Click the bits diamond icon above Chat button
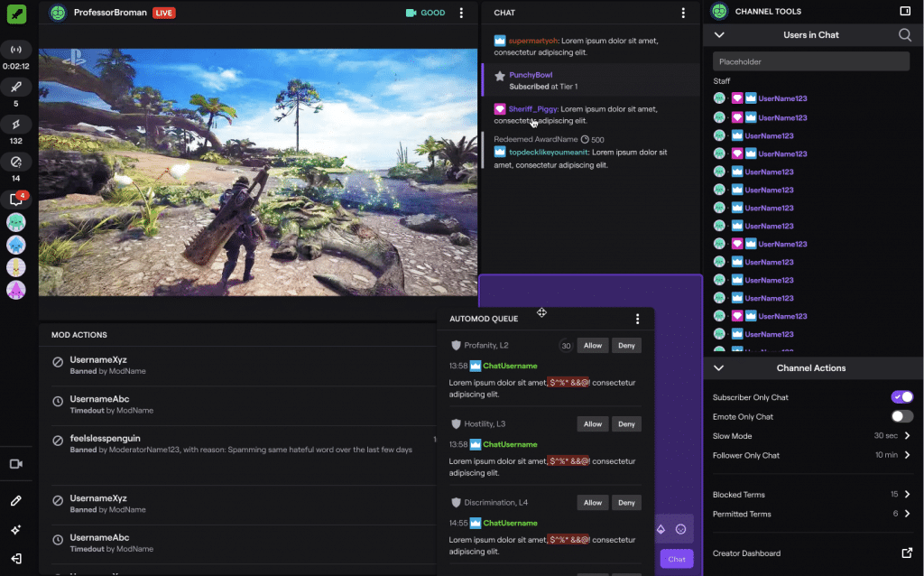 [663, 529]
